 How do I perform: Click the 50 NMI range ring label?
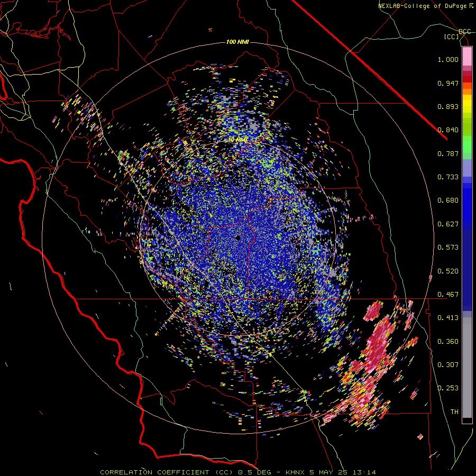pyautogui.click(x=237, y=140)
